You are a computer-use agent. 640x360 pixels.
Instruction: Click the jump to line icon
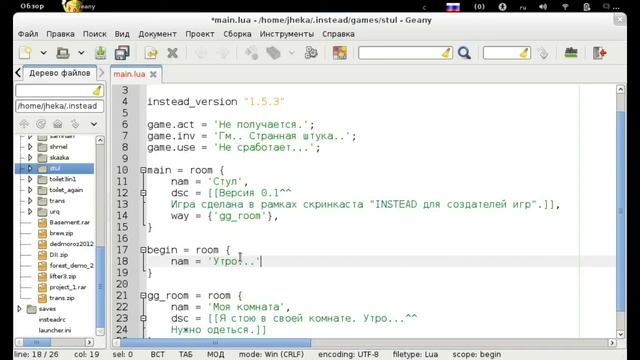tap(543, 53)
